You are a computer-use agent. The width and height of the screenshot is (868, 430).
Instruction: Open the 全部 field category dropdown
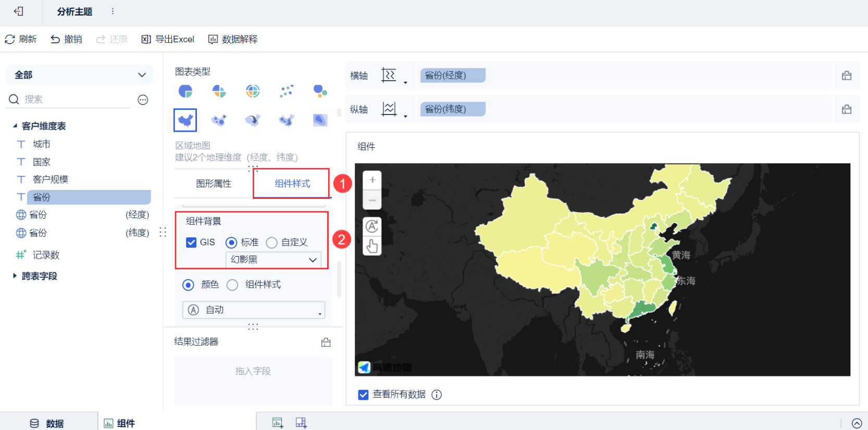pos(79,75)
